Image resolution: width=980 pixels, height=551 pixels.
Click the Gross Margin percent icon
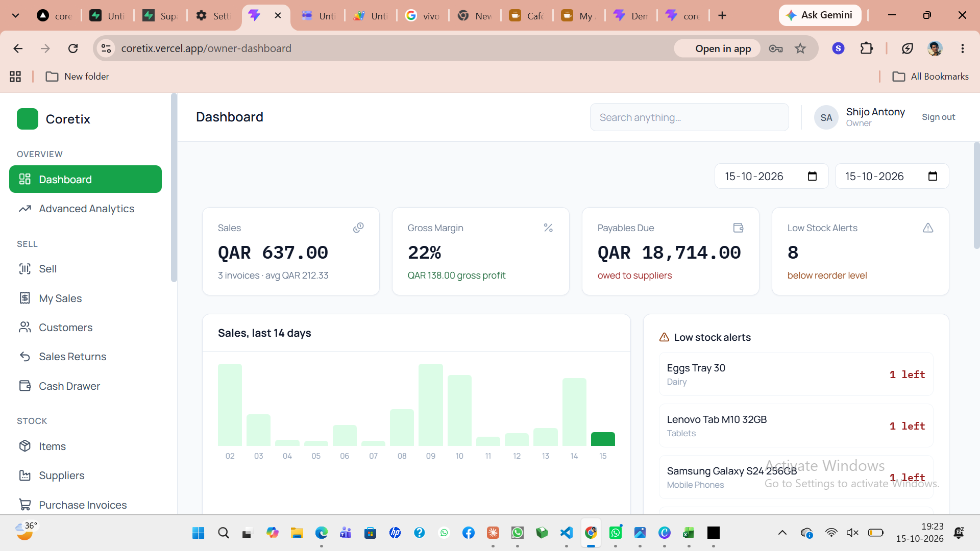[548, 228]
